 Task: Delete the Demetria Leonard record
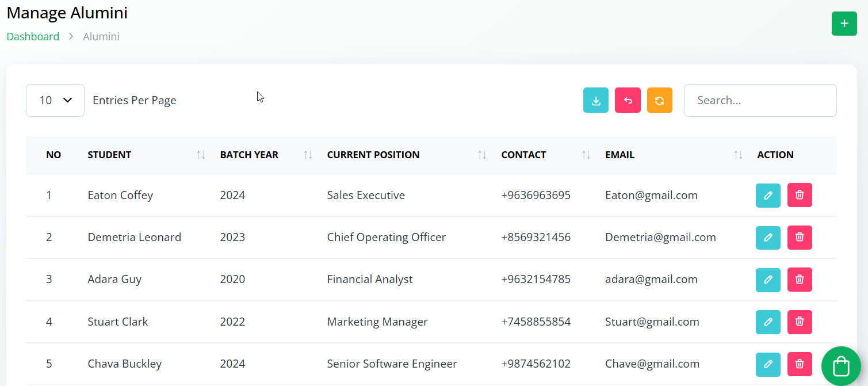coord(800,237)
